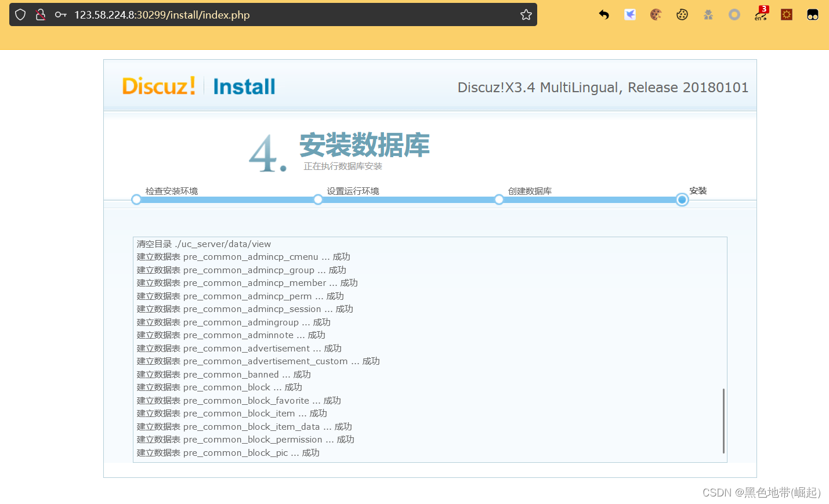
Task: Click the undo arrow navigation icon
Action: pos(603,14)
